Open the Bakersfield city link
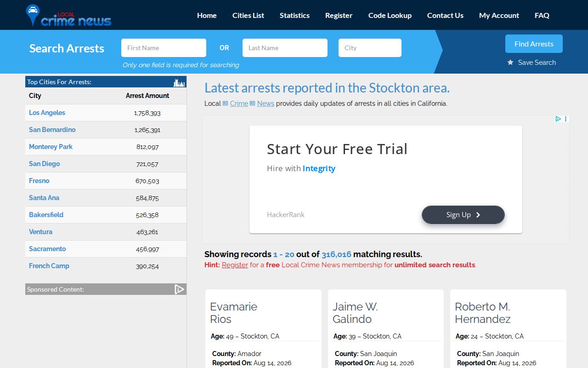 tap(46, 215)
